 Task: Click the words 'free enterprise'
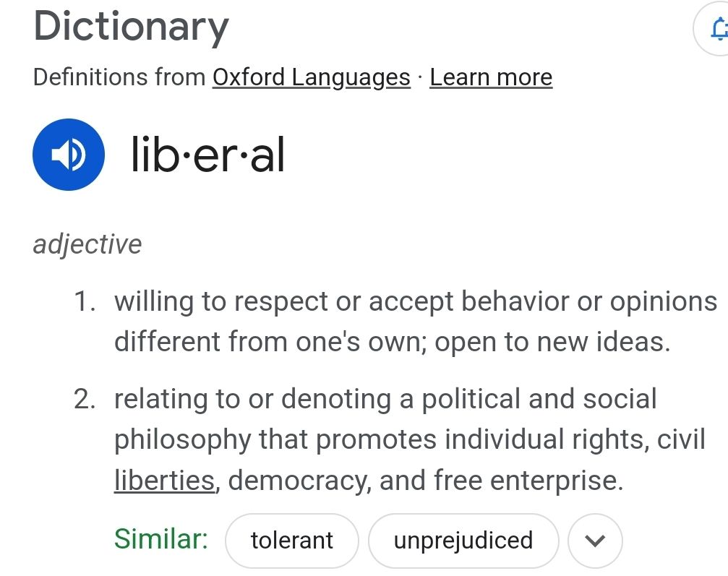tap(528, 480)
